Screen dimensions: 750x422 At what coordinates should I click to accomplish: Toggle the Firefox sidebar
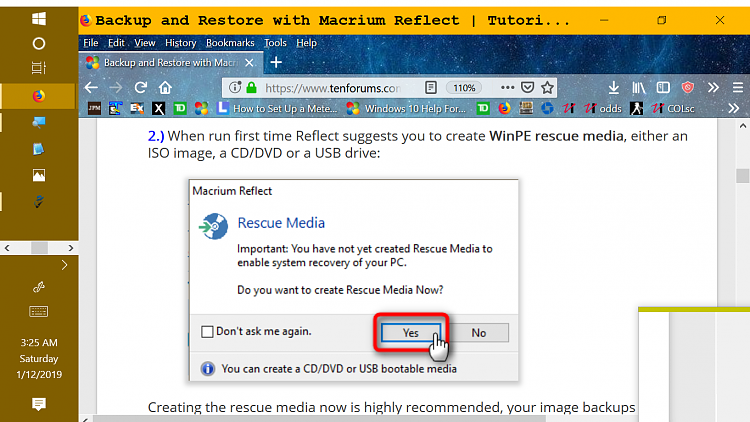tap(663, 88)
